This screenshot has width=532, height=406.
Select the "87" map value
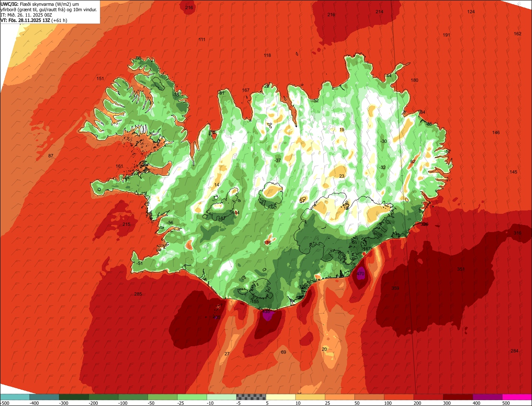[51, 156]
